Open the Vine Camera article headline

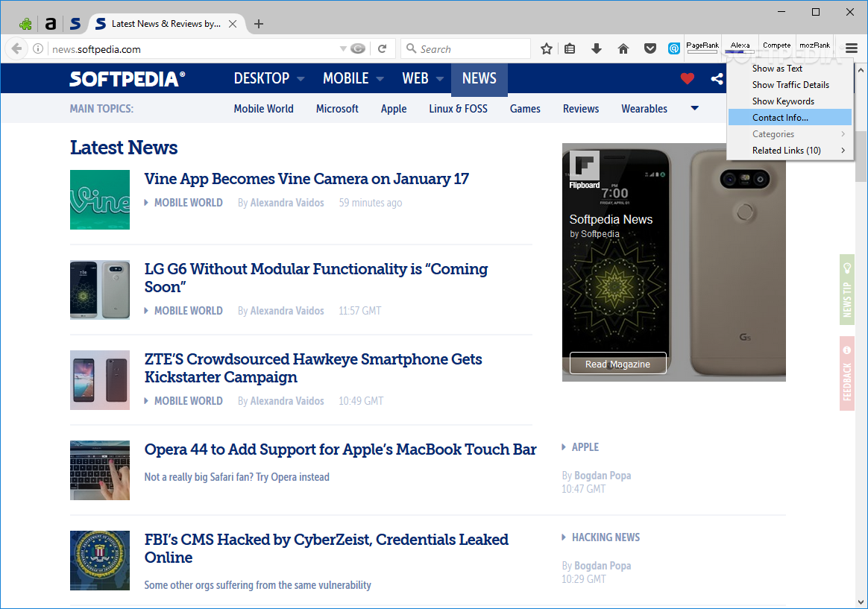pos(306,179)
